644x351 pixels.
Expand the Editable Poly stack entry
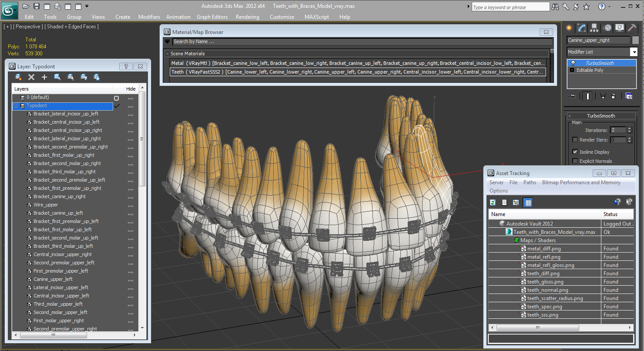point(572,70)
